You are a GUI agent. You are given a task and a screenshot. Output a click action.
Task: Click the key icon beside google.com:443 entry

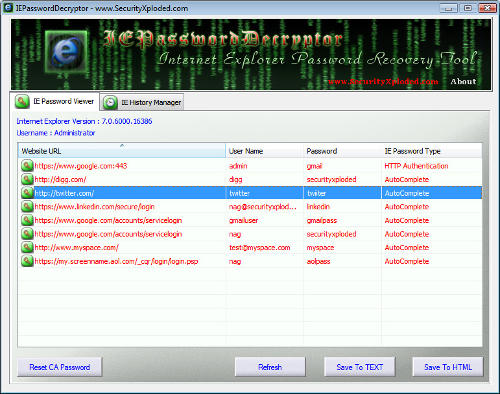point(27,166)
